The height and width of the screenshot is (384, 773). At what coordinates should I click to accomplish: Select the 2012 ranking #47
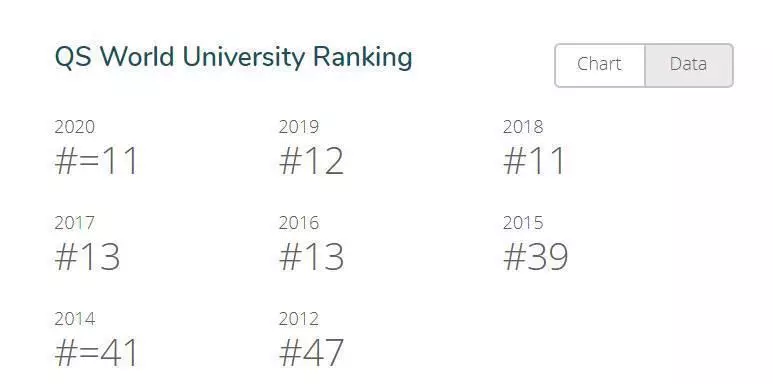coord(311,353)
